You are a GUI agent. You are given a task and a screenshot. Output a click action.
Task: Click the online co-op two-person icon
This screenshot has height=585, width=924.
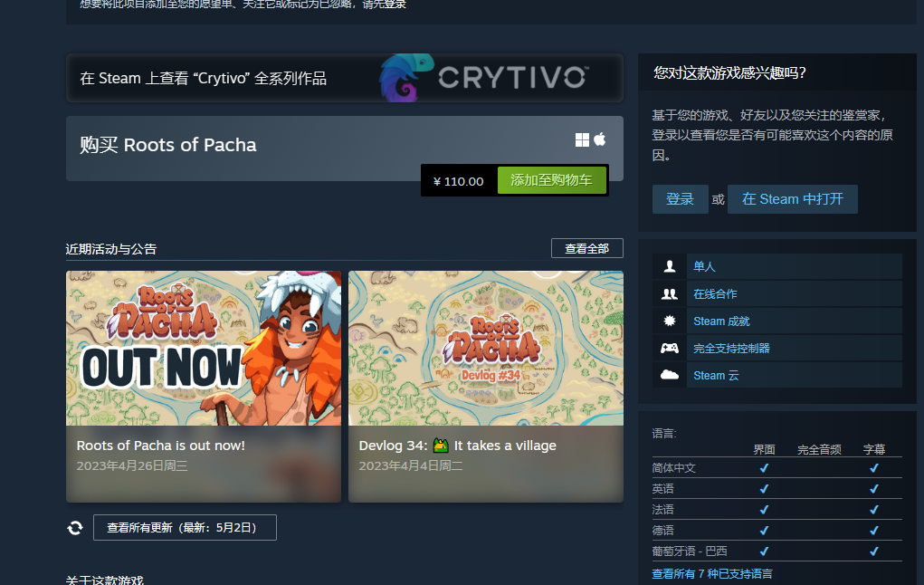click(670, 293)
